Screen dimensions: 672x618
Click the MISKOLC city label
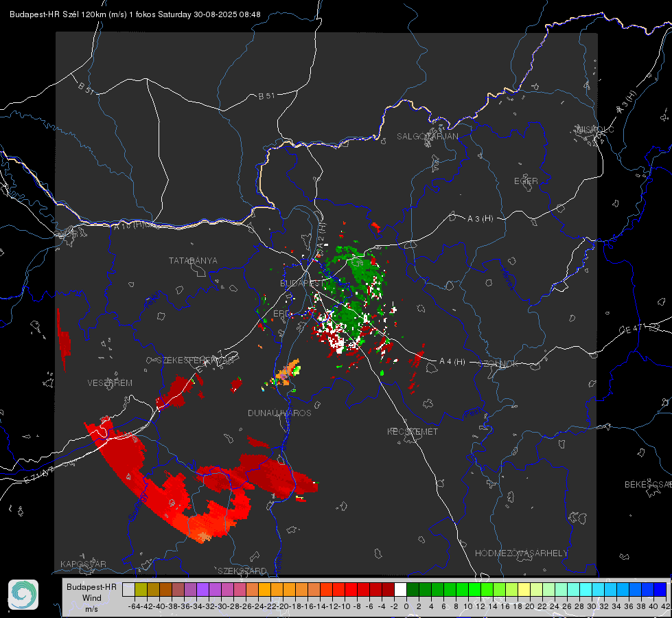tap(595, 129)
